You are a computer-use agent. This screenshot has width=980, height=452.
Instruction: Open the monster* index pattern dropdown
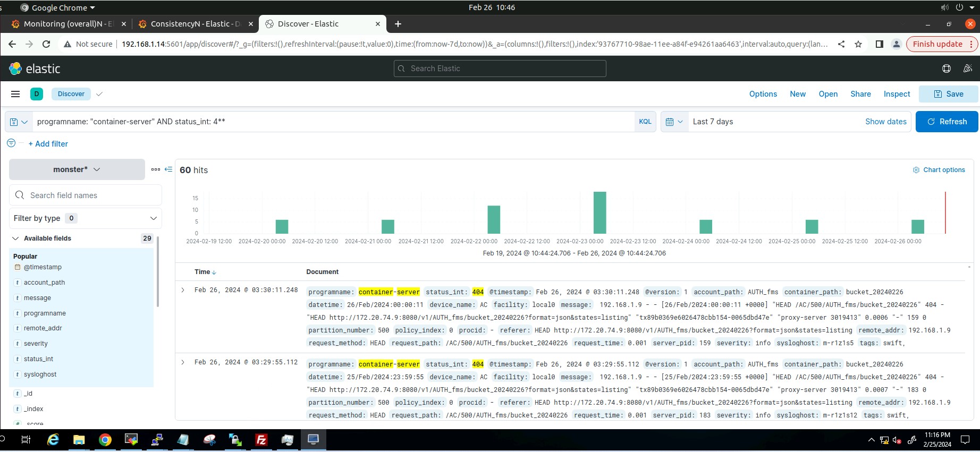pyautogui.click(x=77, y=169)
